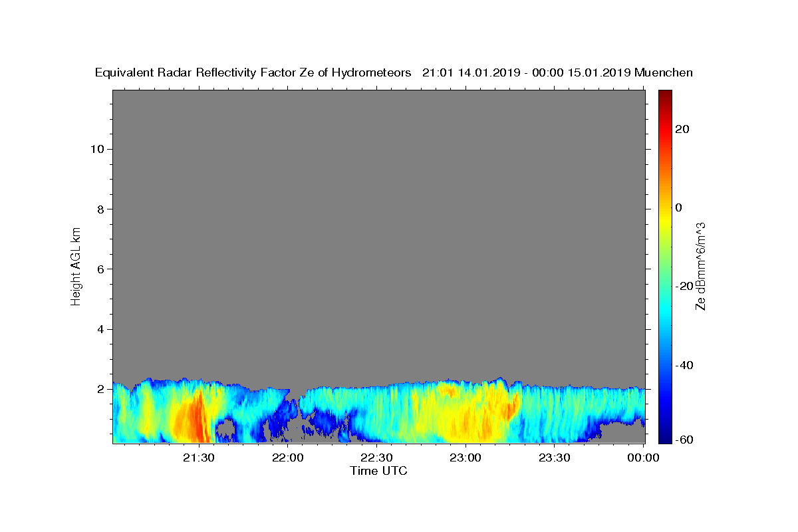Click the 'Time UTC' axis label
Viewport: 798px width, 532px height.
(x=378, y=471)
